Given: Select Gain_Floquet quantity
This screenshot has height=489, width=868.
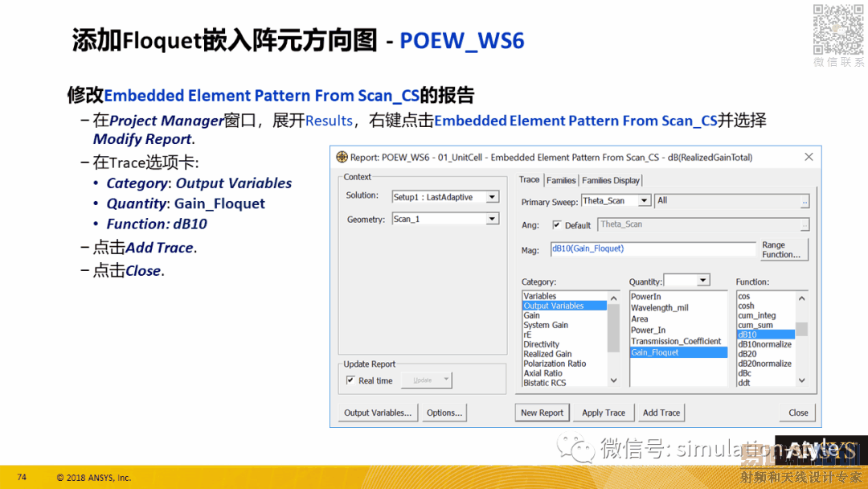Looking at the screenshot, I should click(x=678, y=352).
